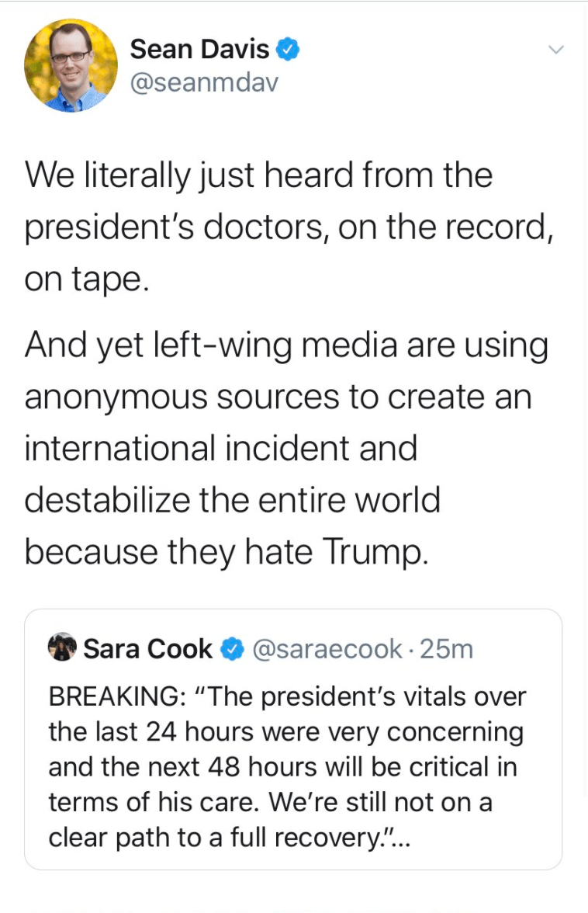Click Sean Davis's blue verified badge

coord(289,50)
